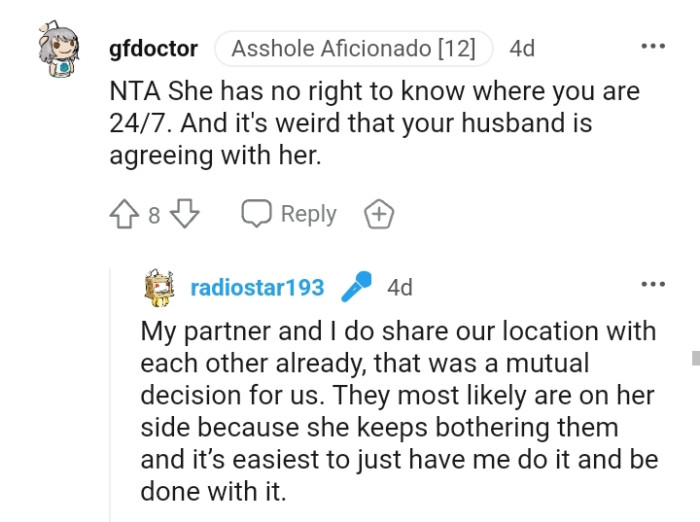700x522 pixels.
Task: Open the three-dot menu on gfdoctor's comment
Action: (x=653, y=46)
